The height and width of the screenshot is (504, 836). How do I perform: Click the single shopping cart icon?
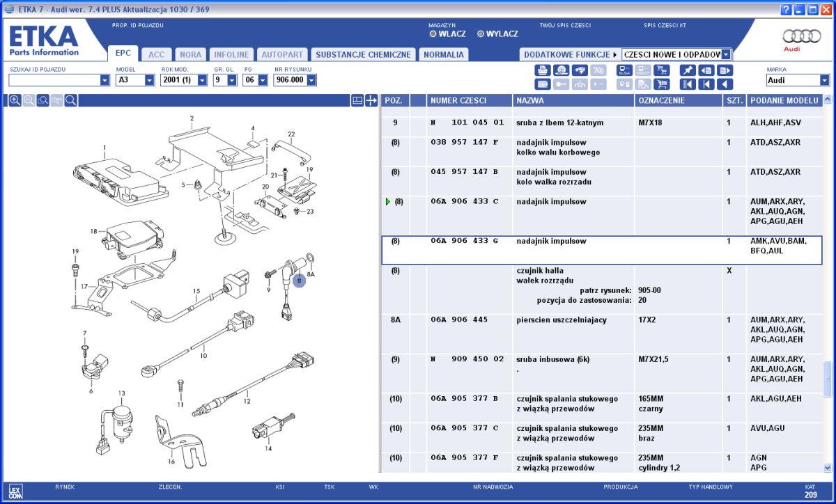pyautogui.click(x=661, y=84)
